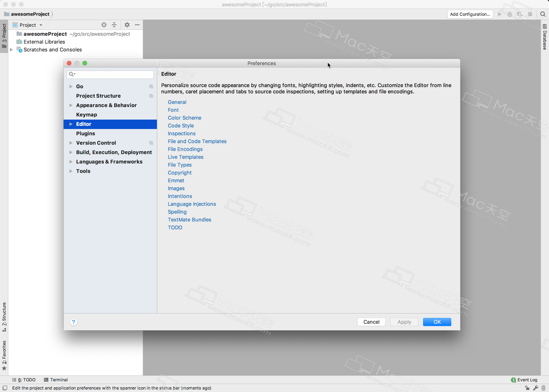Screen dimensions: 549x392
Task: Click the Preferences search field
Action: pos(110,74)
